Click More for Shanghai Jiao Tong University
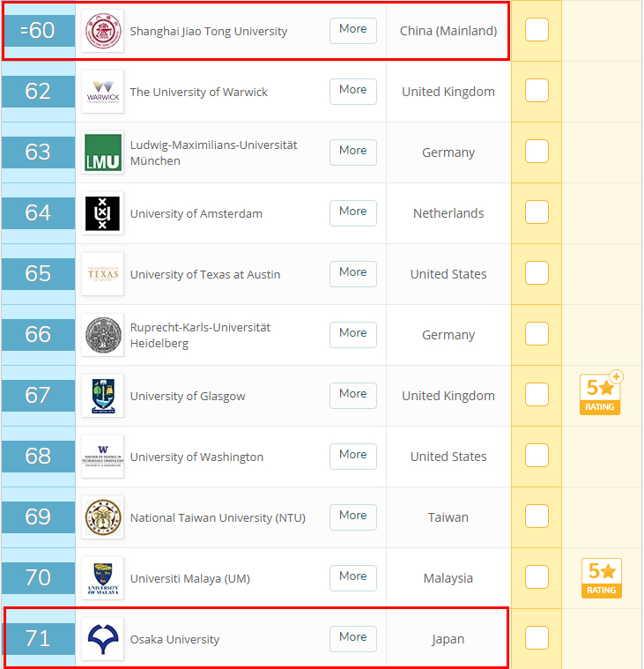This screenshot has height=669, width=644. (353, 31)
